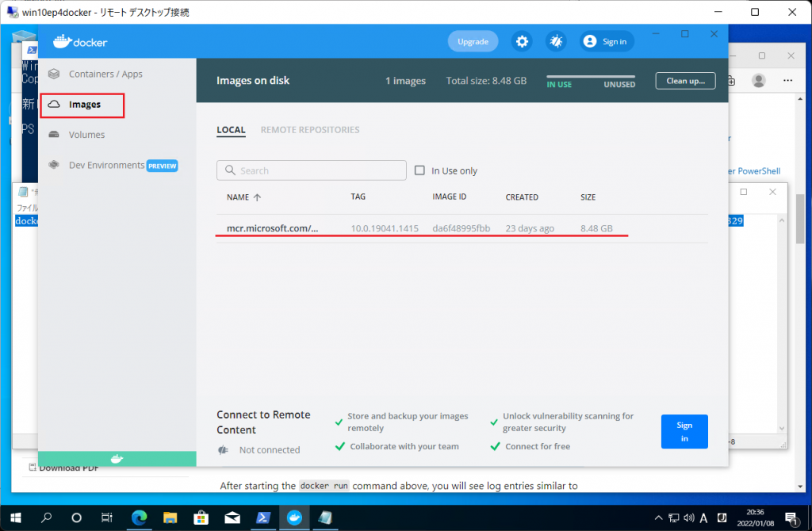Viewport: 812px width, 531px height.
Task: Open the notification center icon
Action: 791,518
